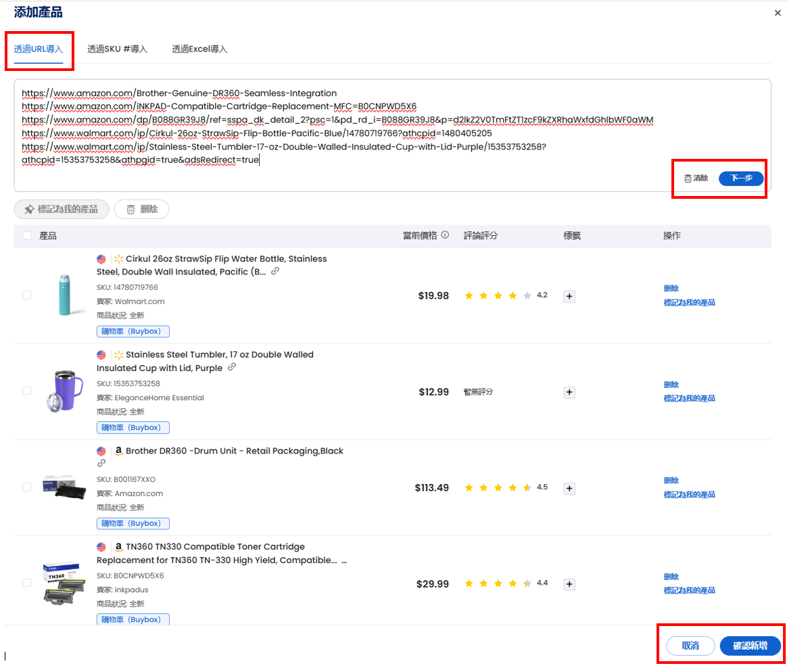This screenshot has height=672, width=787.
Task: Switch to 透過SKU #導入 tab
Action: (118, 49)
